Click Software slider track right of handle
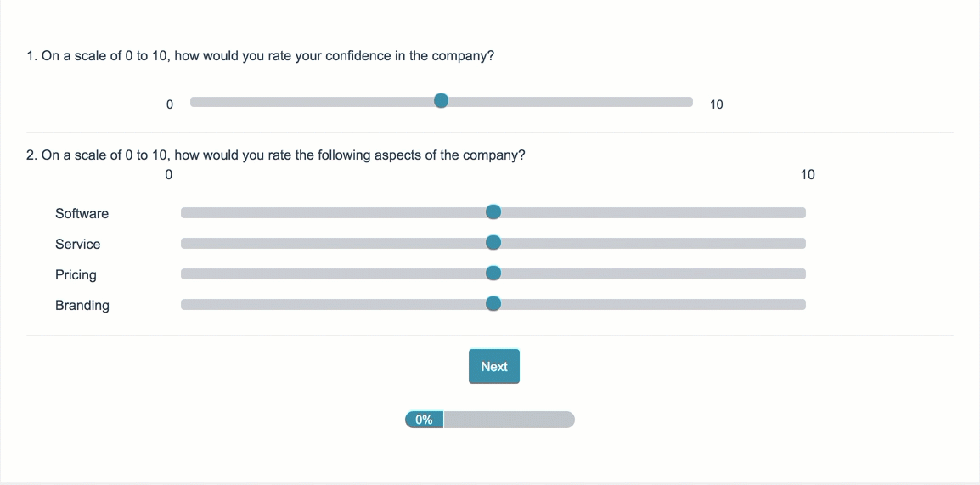 (x=650, y=212)
